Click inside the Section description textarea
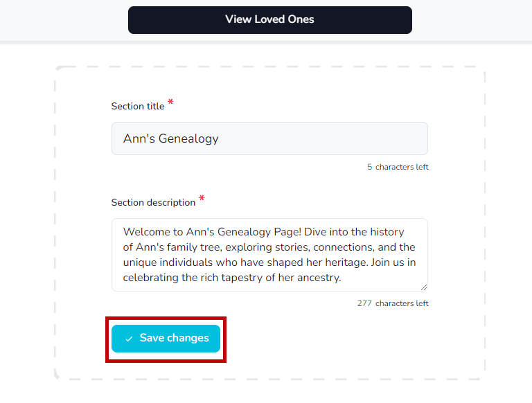532x403 pixels. [x=269, y=254]
